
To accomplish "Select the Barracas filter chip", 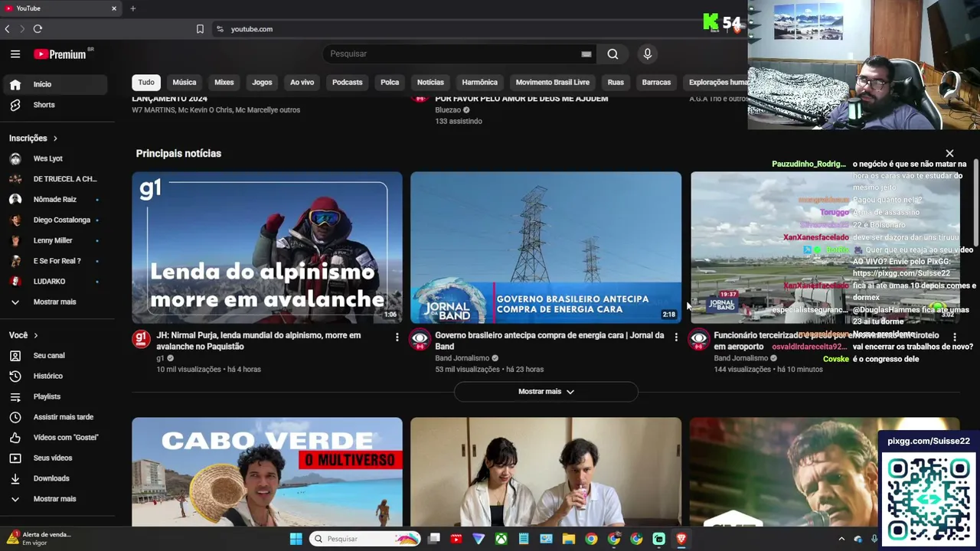I will (656, 83).
